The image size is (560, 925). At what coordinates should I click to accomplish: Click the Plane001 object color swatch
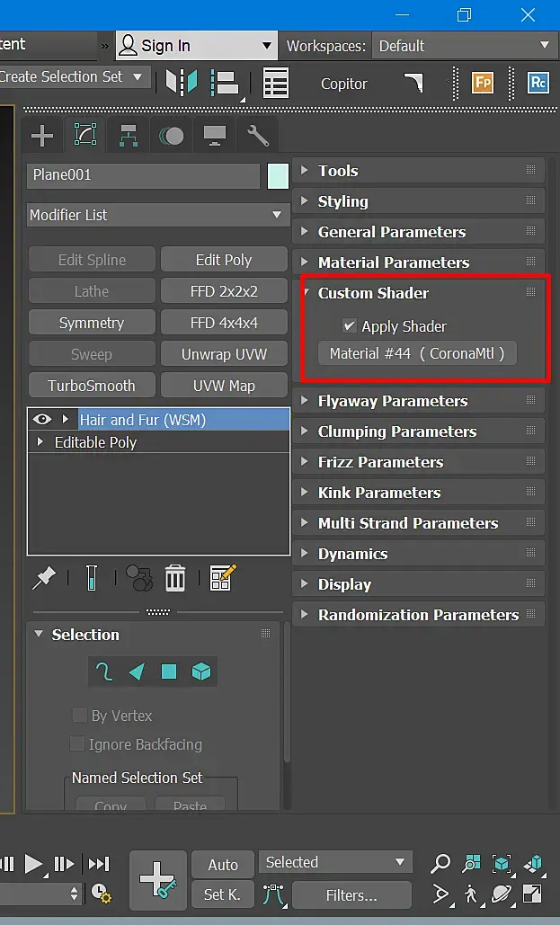coord(278,176)
